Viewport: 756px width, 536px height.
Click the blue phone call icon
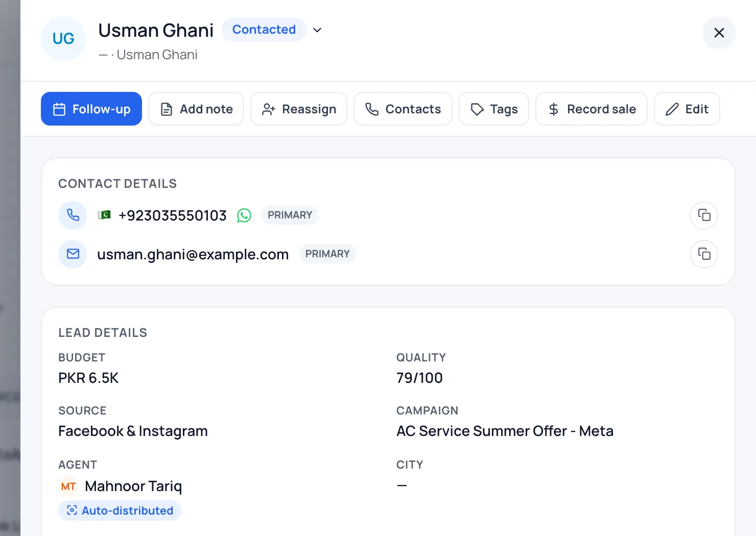(x=73, y=215)
